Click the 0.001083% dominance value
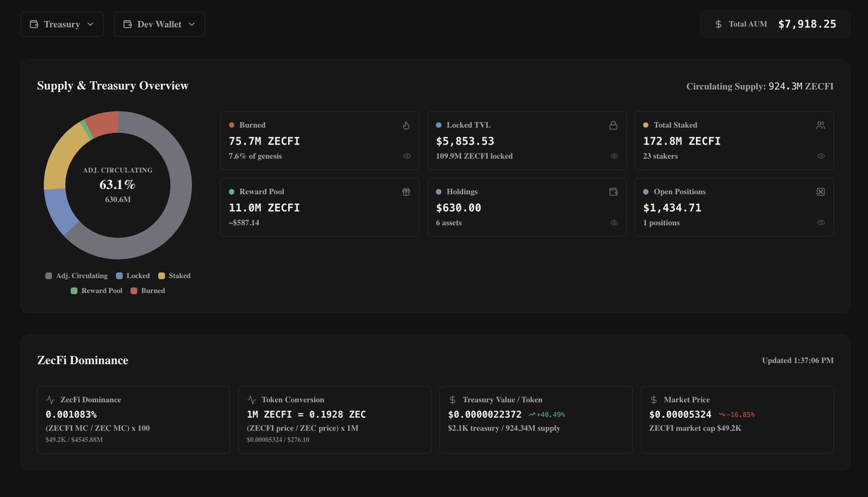Viewport: 868px width, 497px height. click(71, 415)
